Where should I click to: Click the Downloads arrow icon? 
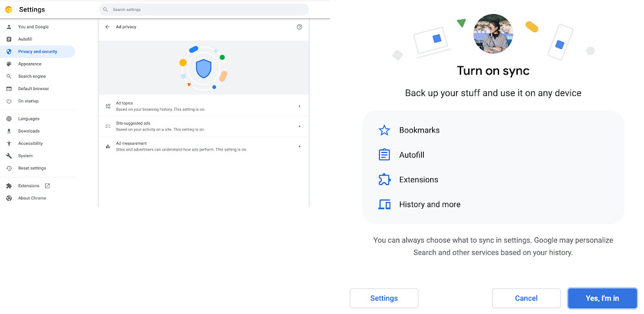[x=9, y=131]
